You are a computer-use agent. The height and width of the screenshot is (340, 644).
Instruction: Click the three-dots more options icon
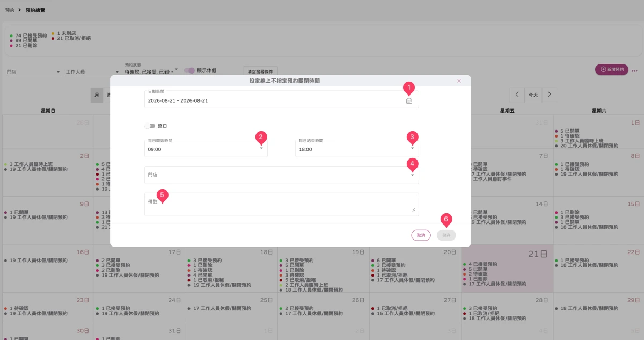click(x=634, y=71)
